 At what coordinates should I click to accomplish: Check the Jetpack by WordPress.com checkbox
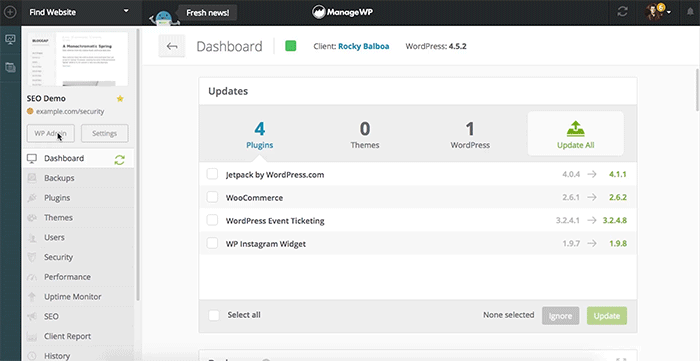212,174
